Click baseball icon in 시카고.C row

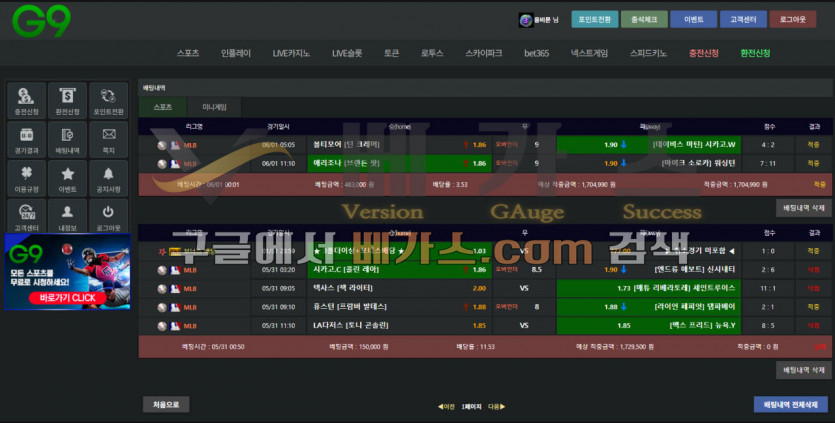[162, 270]
